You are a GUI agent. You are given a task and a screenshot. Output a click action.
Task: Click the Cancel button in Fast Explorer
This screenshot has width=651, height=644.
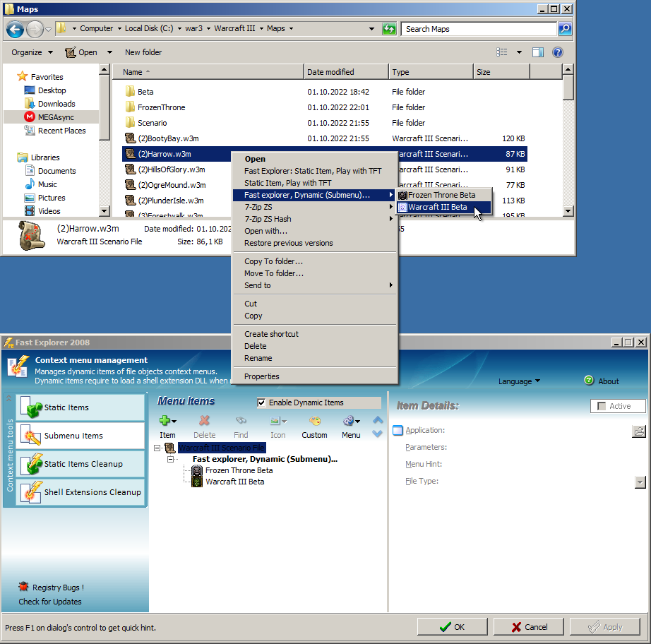[529, 627]
